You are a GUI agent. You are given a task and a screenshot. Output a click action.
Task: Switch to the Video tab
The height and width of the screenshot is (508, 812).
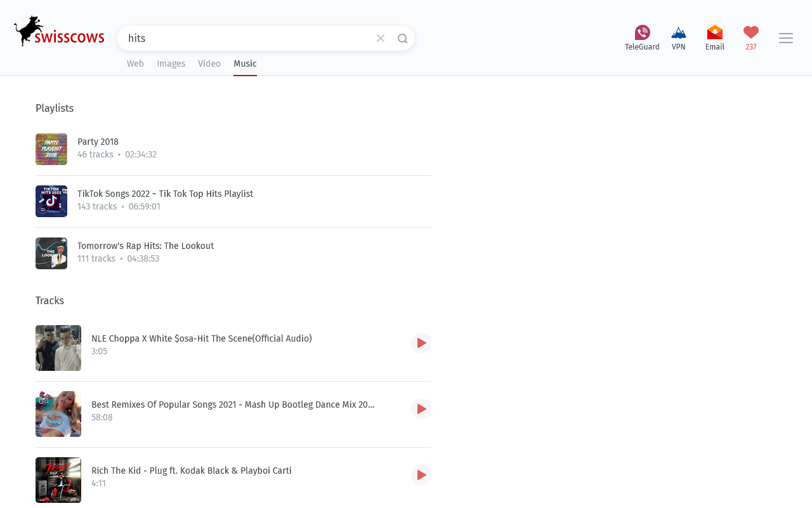click(209, 63)
